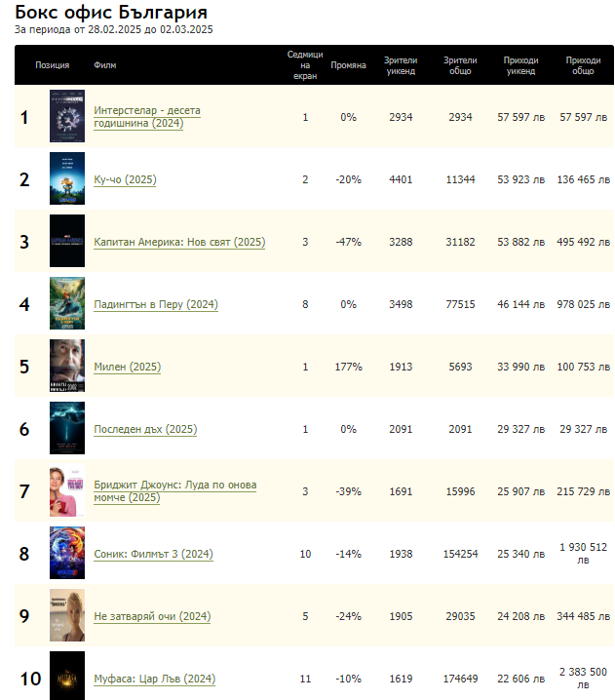
Task: Open the Милен (2025) film link
Action: (x=128, y=367)
